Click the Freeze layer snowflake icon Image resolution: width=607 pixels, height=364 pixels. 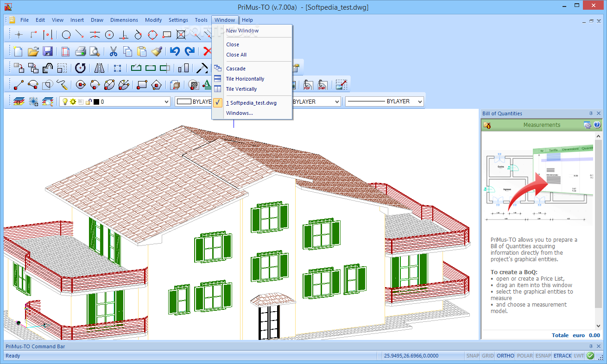(33, 101)
